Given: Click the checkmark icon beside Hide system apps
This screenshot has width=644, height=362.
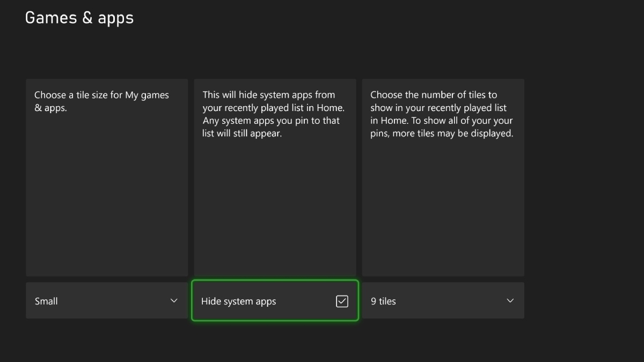Looking at the screenshot, I should [342, 301].
